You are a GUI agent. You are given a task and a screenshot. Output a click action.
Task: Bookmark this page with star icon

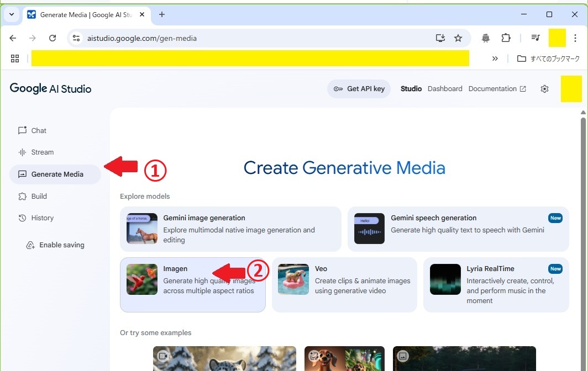(458, 38)
